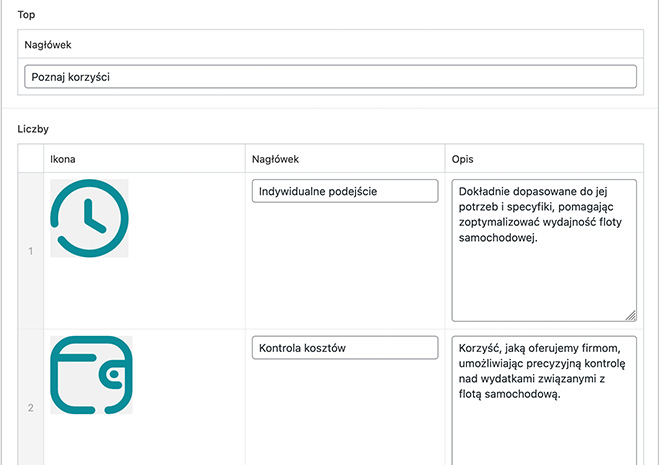Screen dimensions: 660x465
Task: Click the Top section label
Action: [x=26, y=15]
